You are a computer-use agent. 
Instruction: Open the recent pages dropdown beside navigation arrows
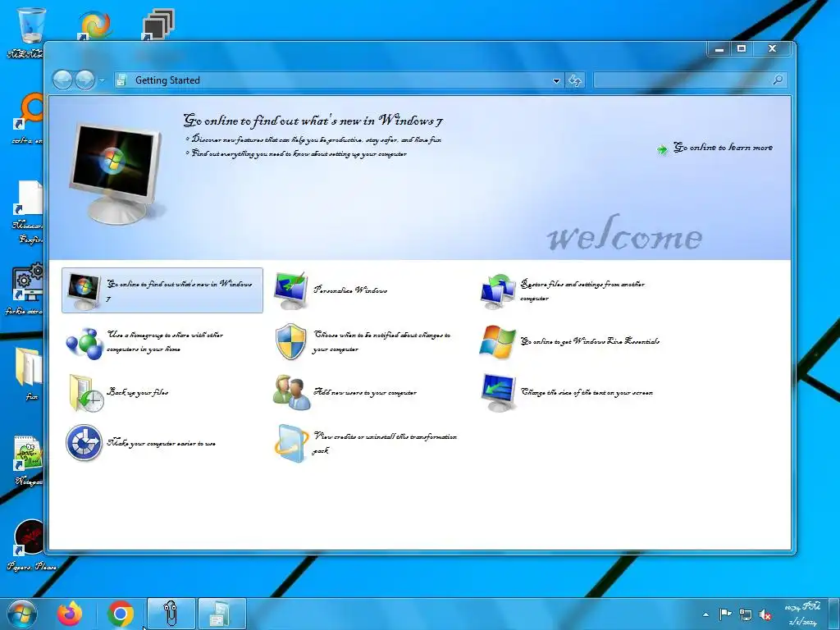click(x=102, y=81)
